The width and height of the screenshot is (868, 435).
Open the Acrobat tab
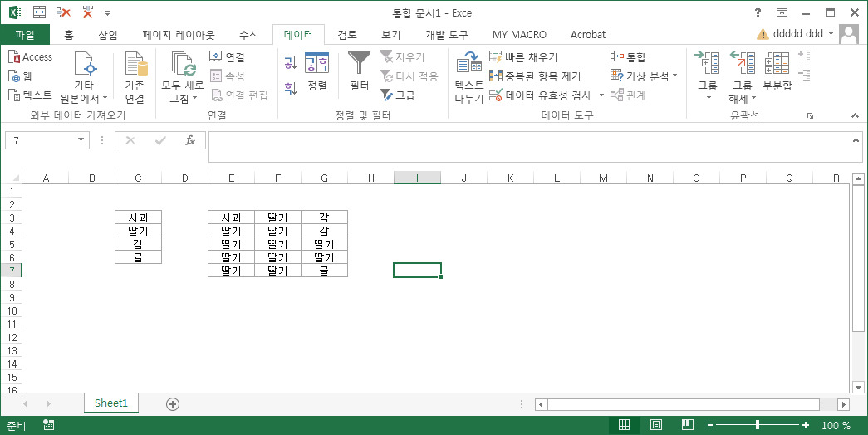point(588,34)
